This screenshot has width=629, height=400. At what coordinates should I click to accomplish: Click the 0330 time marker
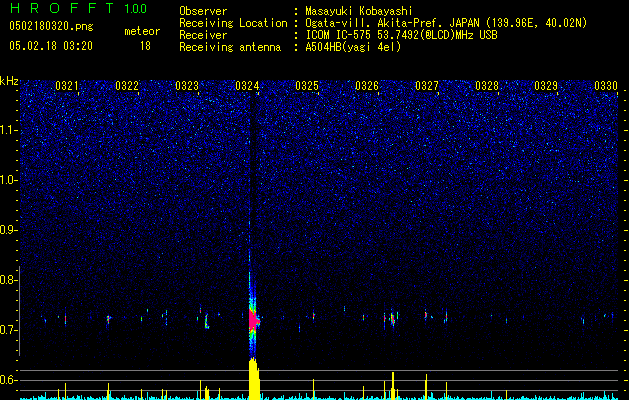tap(606, 86)
